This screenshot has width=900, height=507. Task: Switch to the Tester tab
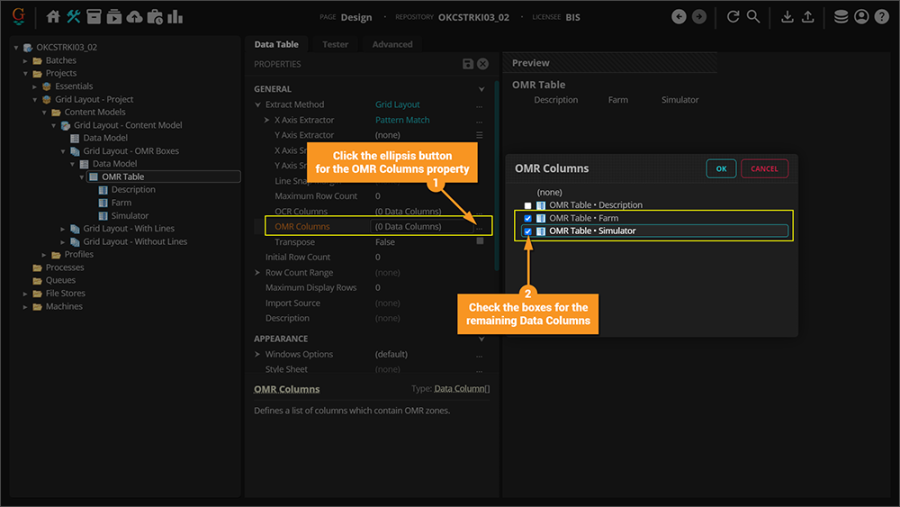coord(335,45)
